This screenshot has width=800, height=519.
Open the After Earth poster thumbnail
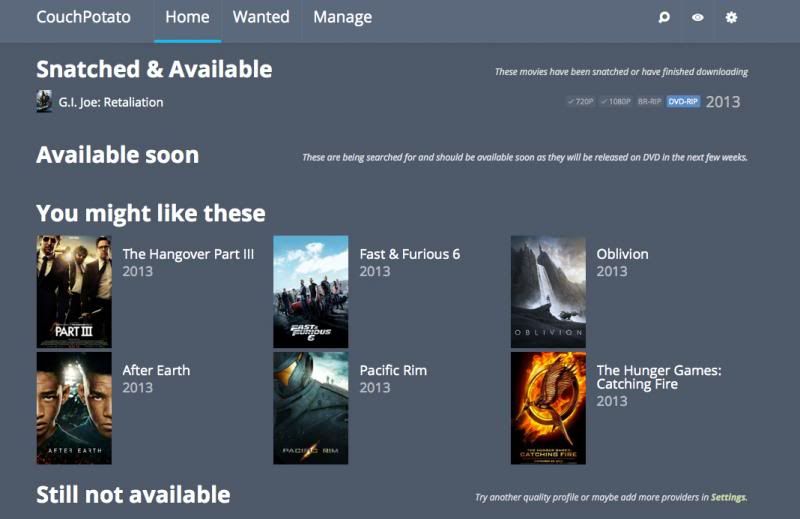(x=74, y=408)
